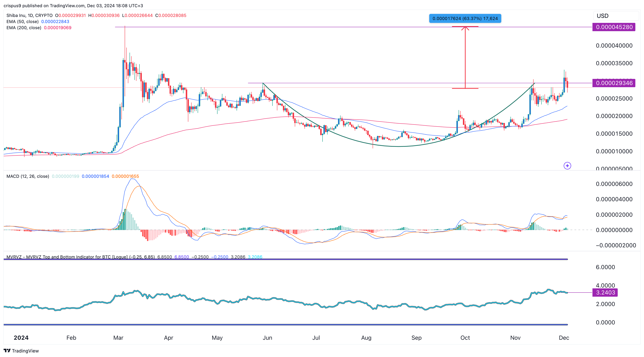Viewport: 644px width, 357px height.
Task: Click the 2024 year label on time axis
Action: point(21,338)
